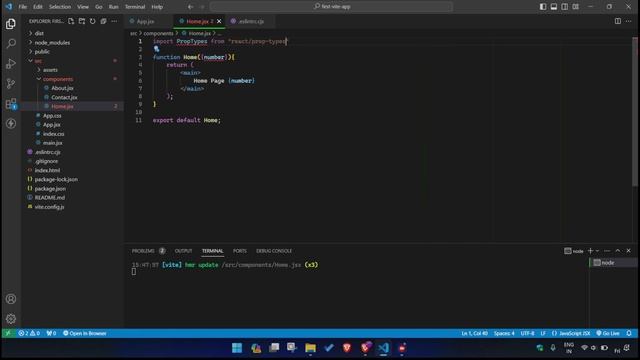Click the editor vertical scrollbar
Image resolution: width=640 pixels, height=360 pixels.
[x=635, y=110]
